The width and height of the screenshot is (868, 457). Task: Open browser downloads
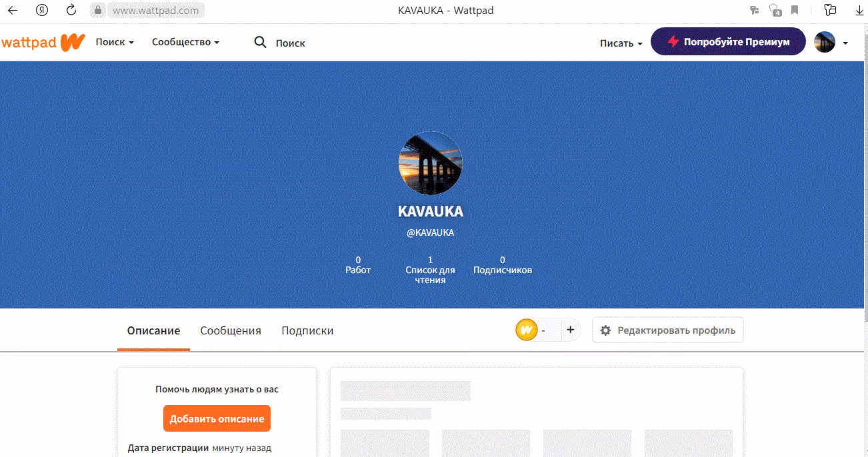[859, 10]
